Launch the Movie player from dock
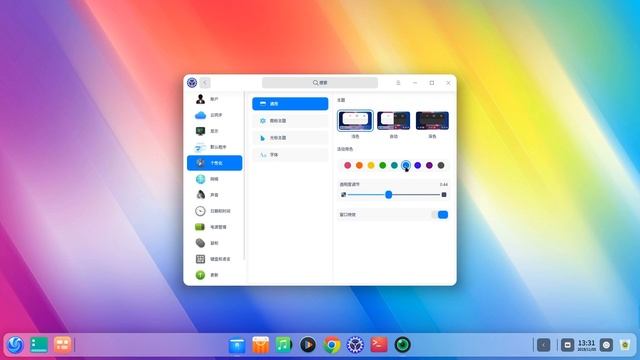The height and width of the screenshot is (360, 640). tap(308, 345)
